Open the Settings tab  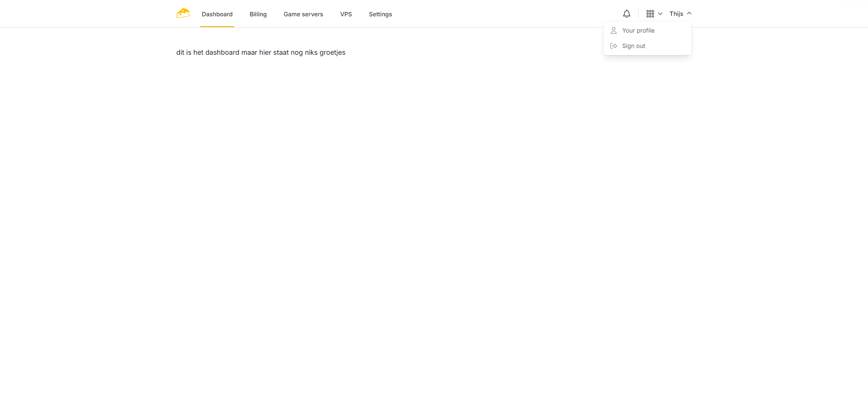(380, 14)
